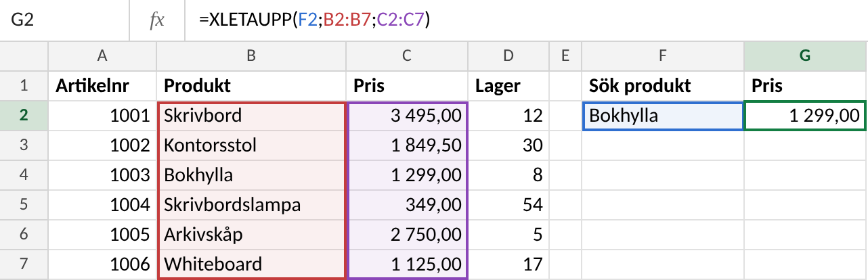
Task: Select price cell 349,00
Action: tap(407, 204)
